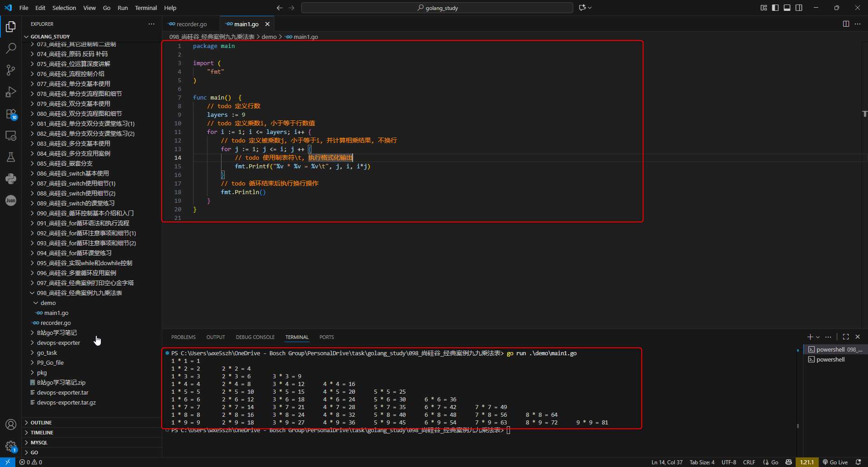Screen dimensions: 868x467
Task: Click demo in the breadcrumb path
Action: coord(269,37)
